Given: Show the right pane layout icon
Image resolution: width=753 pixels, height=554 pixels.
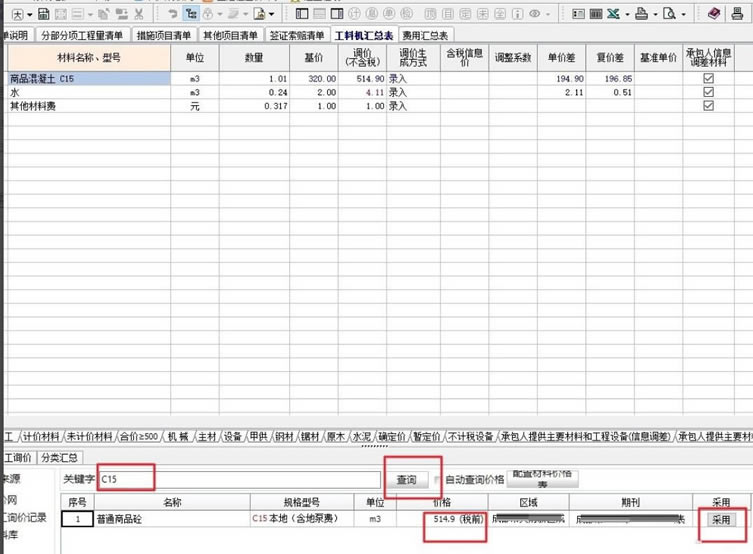Looking at the screenshot, I should [x=337, y=14].
